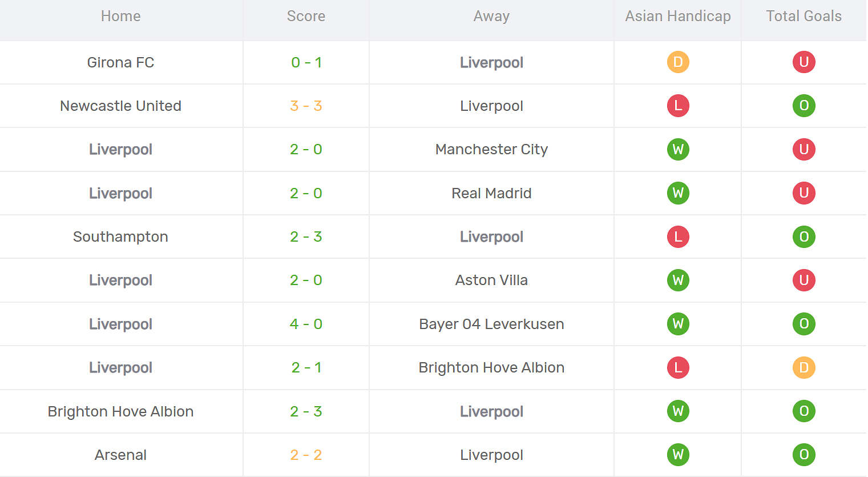Click Loss badge in Southampton row
This screenshot has height=477, width=868.
[x=678, y=237]
